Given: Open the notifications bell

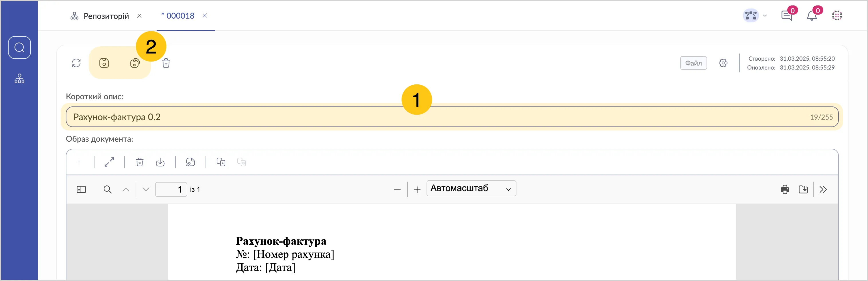Looking at the screenshot, I should point(812,15).
